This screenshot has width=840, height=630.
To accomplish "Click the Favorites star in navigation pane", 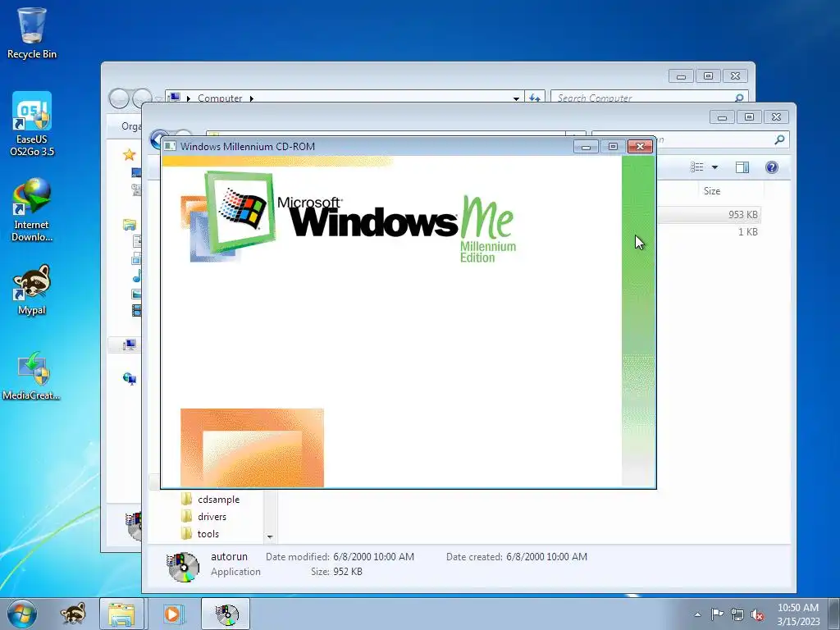I will point(129,155).
